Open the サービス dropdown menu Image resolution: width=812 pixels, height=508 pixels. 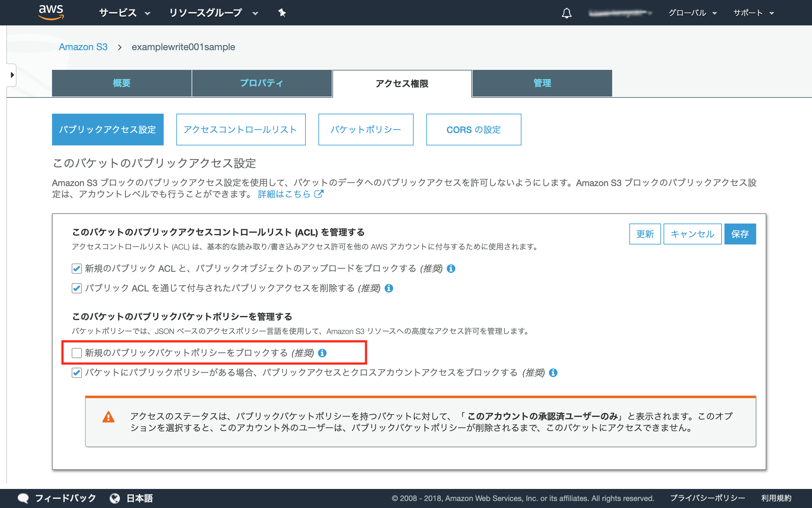coord(124,13)
